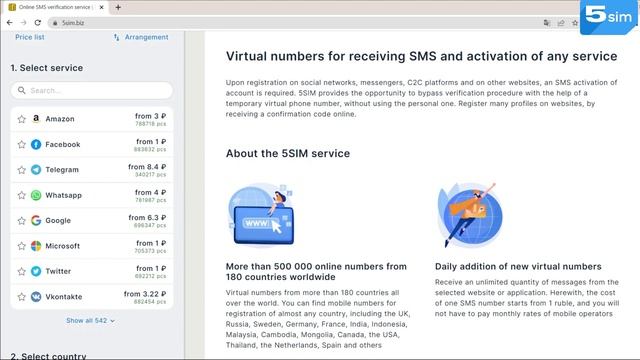640x360 pixels.
Task: Open a new browser tab
Action: (118, 7)
